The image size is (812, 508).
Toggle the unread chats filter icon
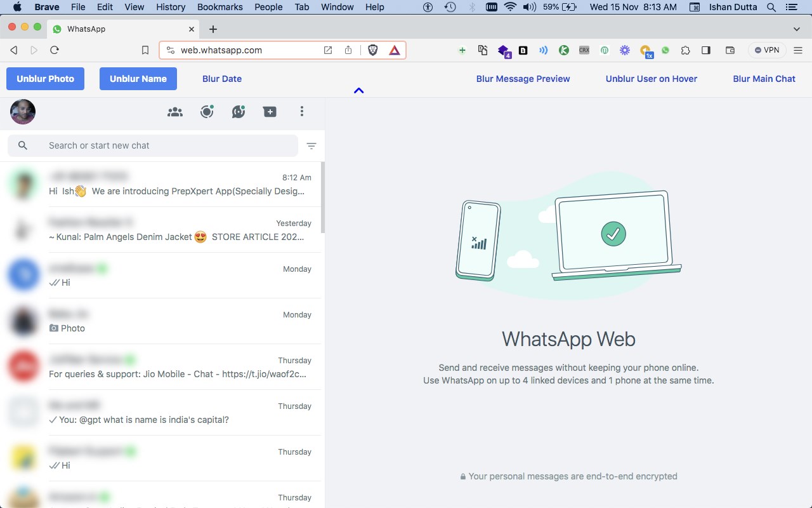point(311,146)
